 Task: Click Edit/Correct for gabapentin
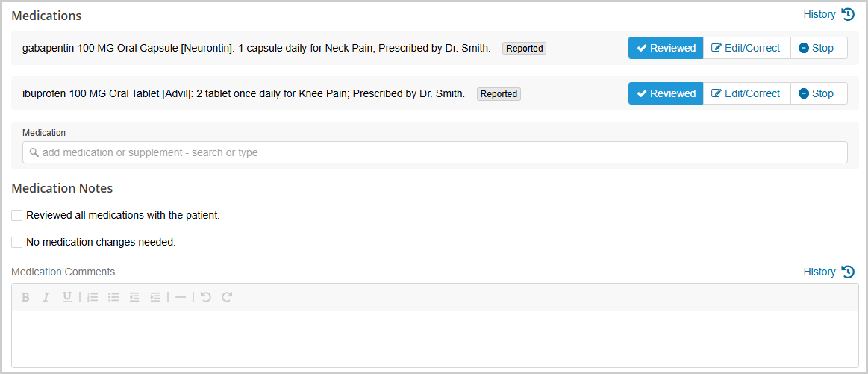pyautogui.click(x=746, y=48)
